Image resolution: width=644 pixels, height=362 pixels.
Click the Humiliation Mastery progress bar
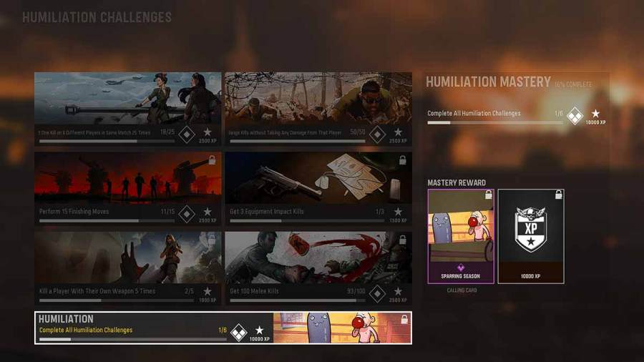pos(495,123)
